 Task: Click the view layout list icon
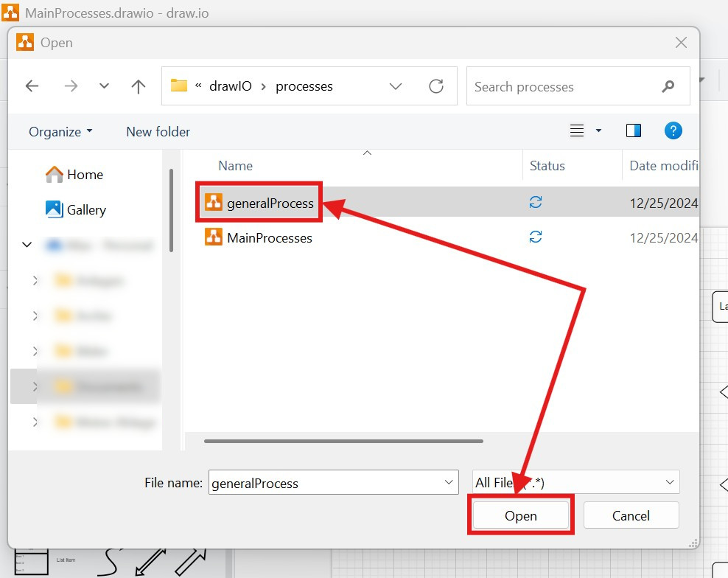click(x=577, y=130)
